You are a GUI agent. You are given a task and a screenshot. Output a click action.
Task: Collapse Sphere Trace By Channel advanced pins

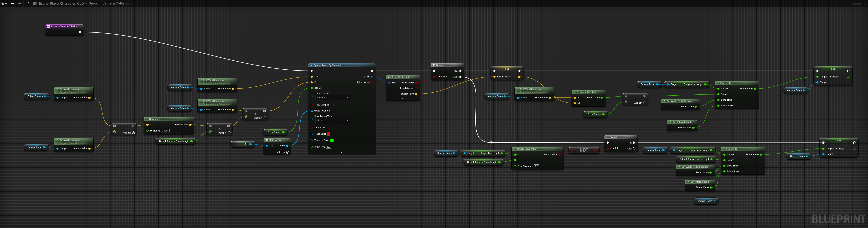[x=342, y=152]
